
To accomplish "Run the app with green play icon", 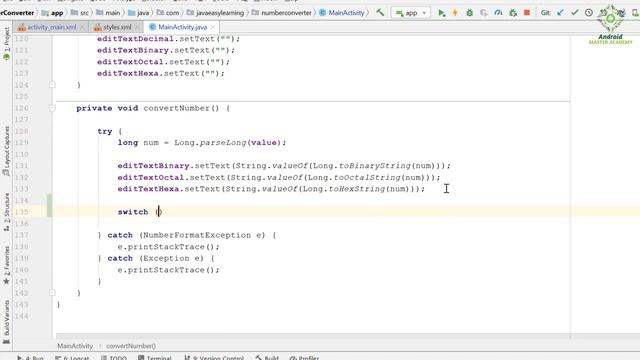I will tap(441, 13).
